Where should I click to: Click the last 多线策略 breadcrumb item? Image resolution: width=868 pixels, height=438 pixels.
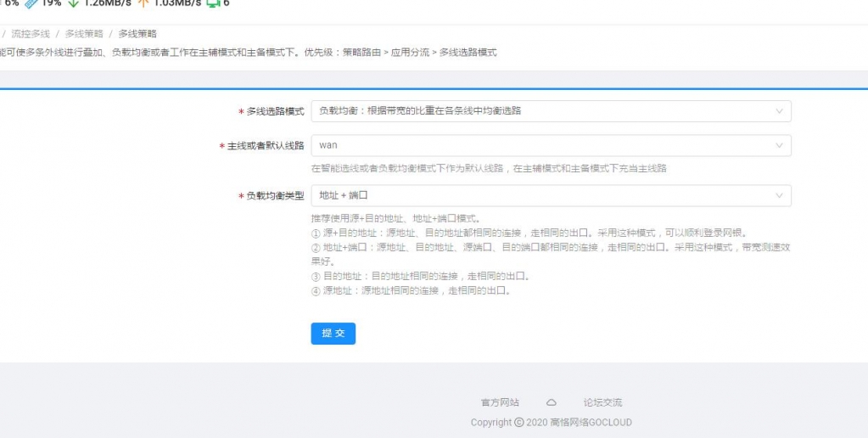coord(137,34)
